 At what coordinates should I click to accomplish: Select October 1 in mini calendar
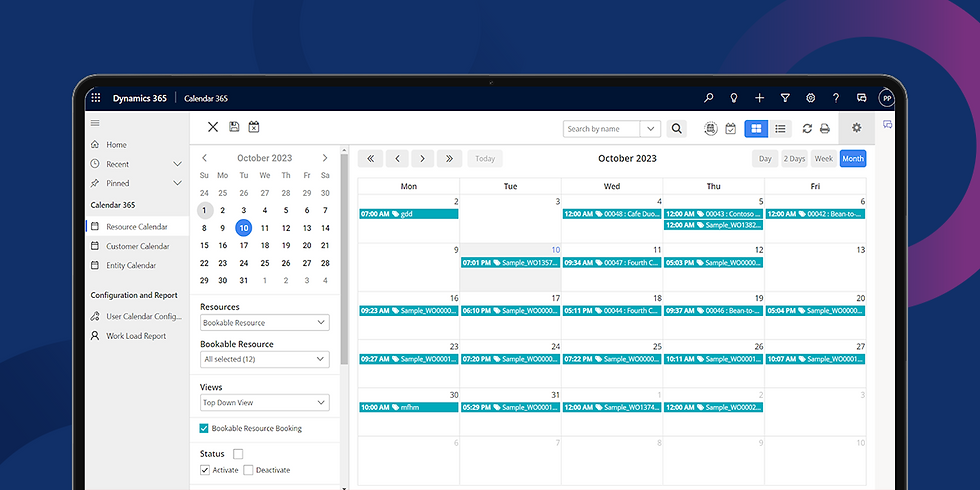(x=204, y=211)
